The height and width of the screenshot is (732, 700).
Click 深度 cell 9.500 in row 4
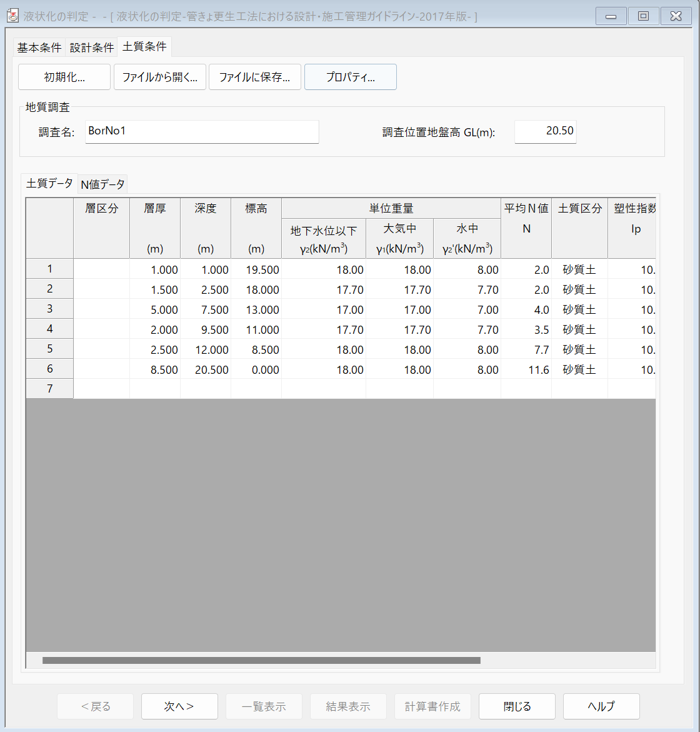(x=206, y=329)
